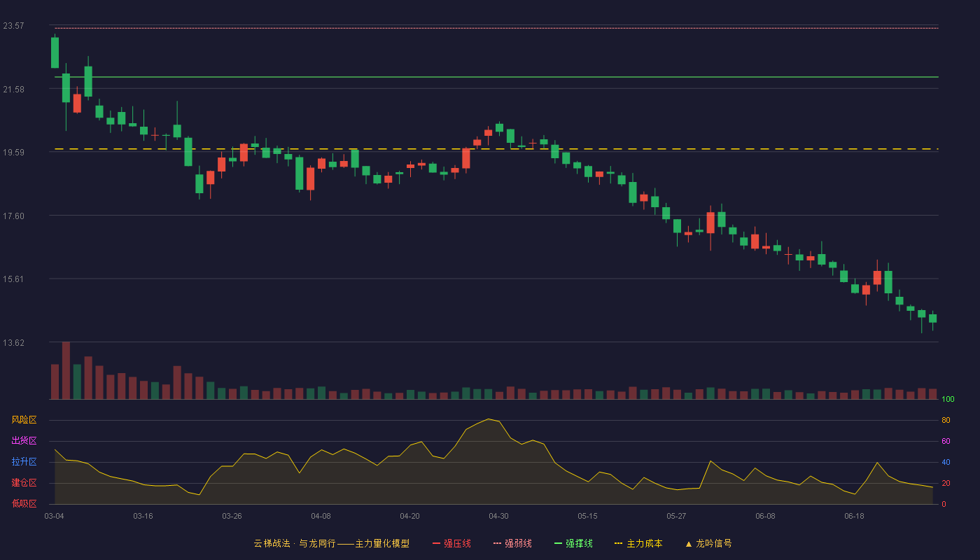
Task: Click the 拉升区 zone label
Action: pos(24,462)
